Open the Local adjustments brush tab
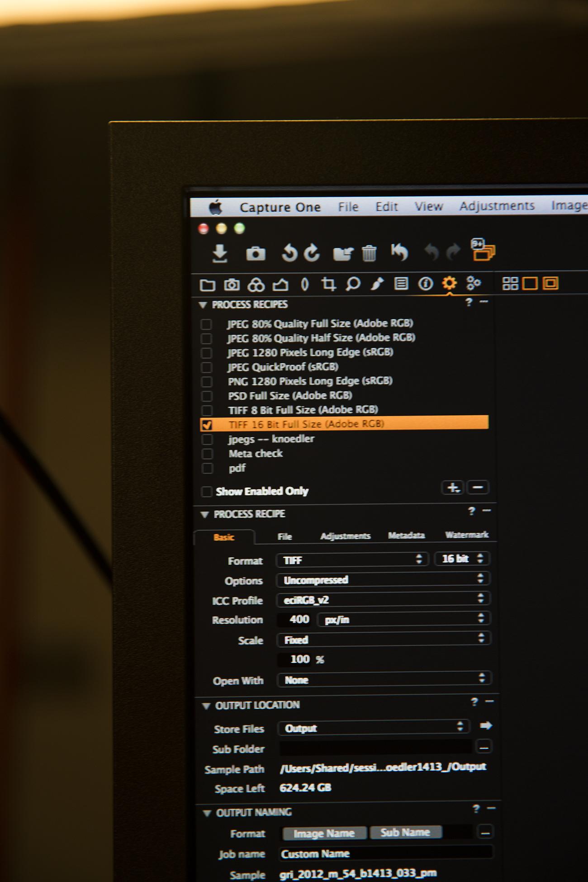This screenshot has height=882, width=588. 377,284
